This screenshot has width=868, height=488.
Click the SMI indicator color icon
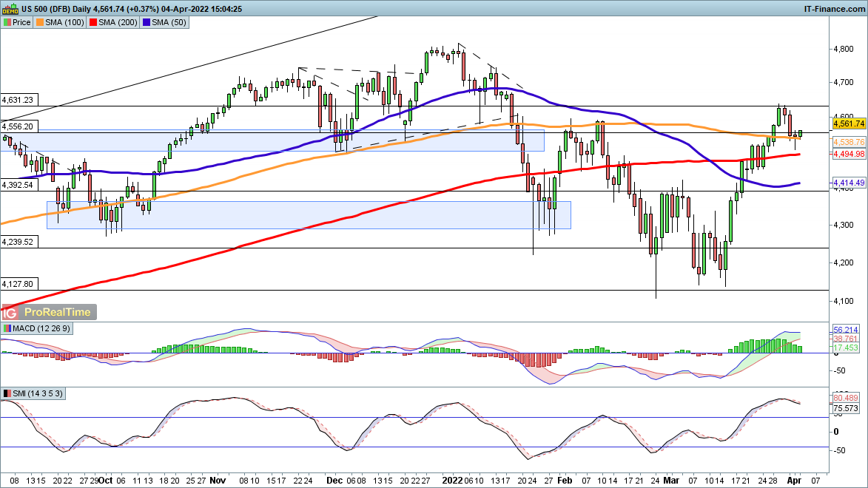click(x=7, y=394)
